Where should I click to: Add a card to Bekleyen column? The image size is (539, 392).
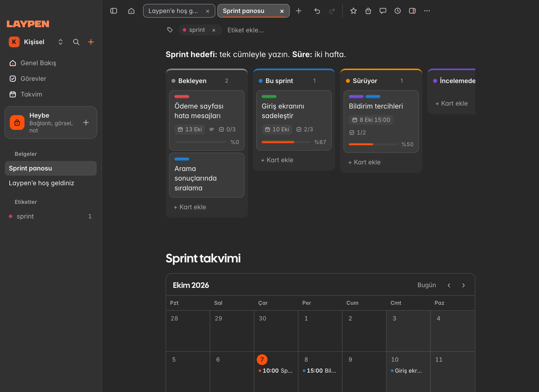[190, 207]
